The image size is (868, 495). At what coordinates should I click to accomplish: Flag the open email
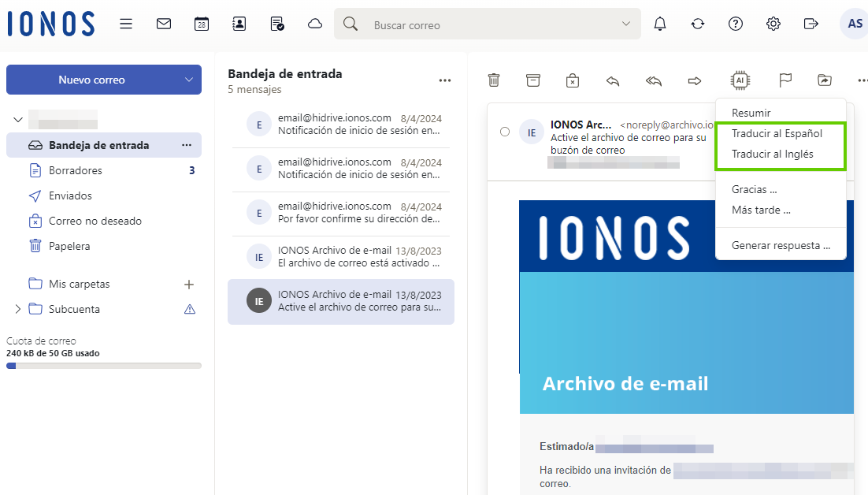coord(785,81)
